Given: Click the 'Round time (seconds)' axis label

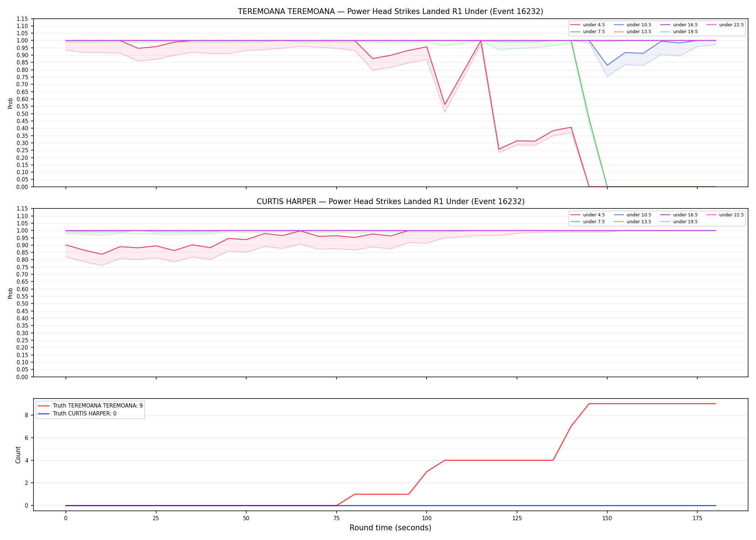Looking at the screenshot, I should click(x=390, y=528).
